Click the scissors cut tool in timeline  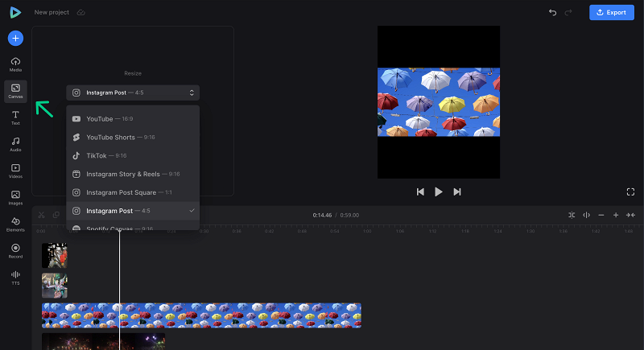[x=41, y=215]
